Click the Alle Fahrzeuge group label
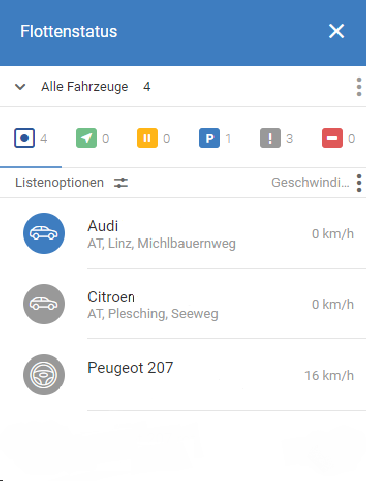Image resolution: width=366 pixels, height=481 pixels. pos(85,87)
